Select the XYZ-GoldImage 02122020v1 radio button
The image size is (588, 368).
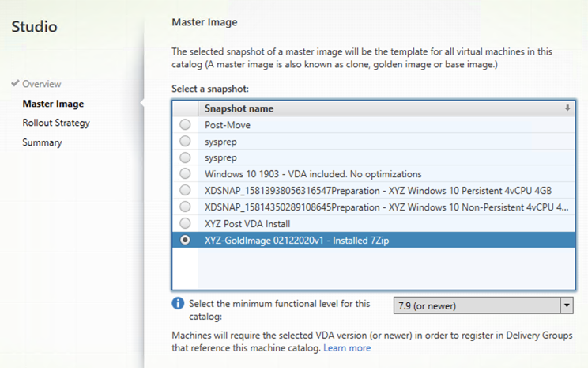(185, 240)
